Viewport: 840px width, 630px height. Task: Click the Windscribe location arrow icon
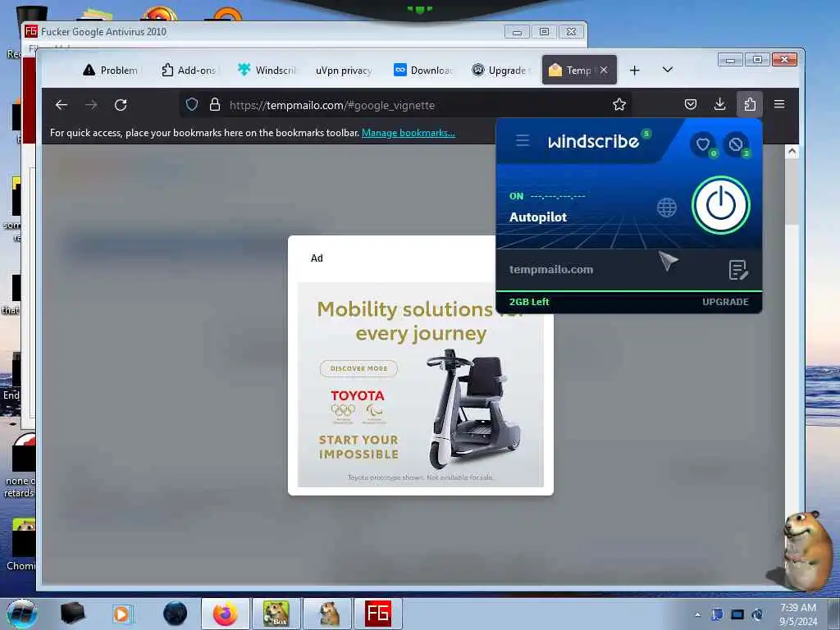tap(668, 261)
